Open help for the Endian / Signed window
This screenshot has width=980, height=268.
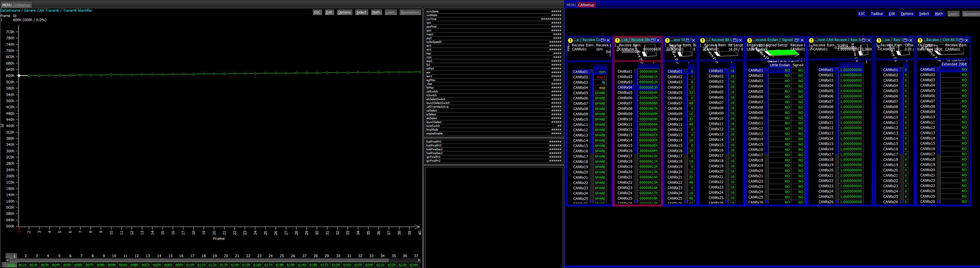coord(749,40)
